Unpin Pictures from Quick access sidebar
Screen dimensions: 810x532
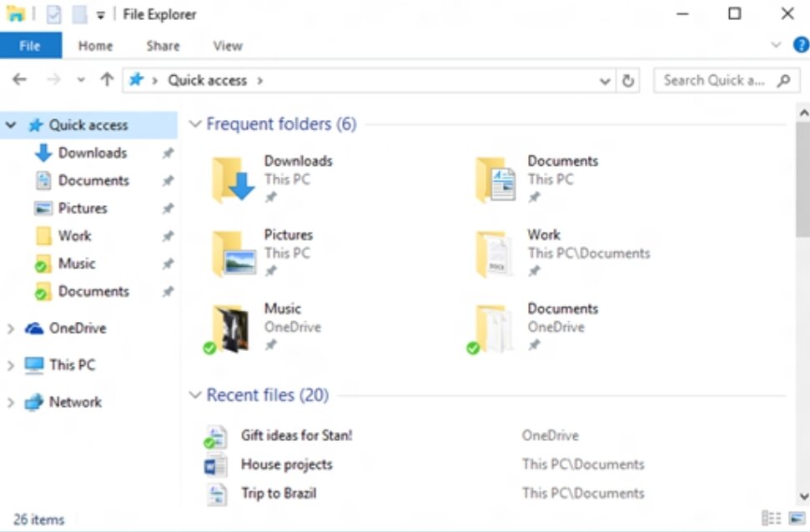coord(168,208)
